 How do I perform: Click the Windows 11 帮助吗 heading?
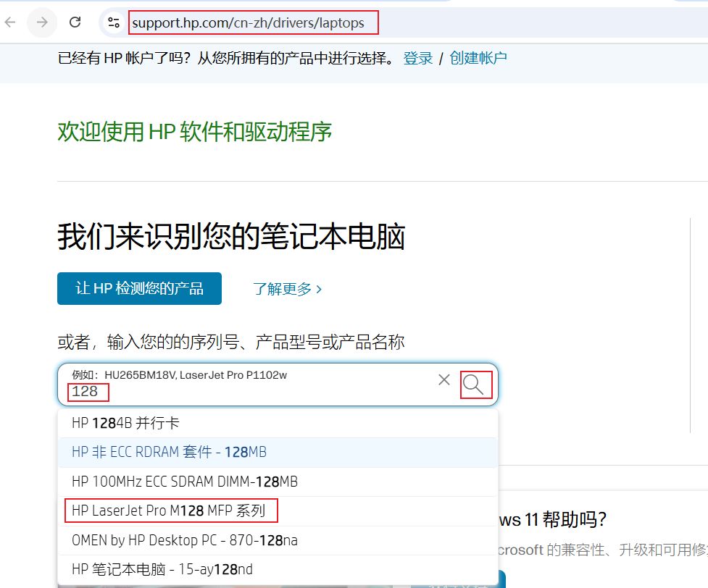(x=551, y=520)
